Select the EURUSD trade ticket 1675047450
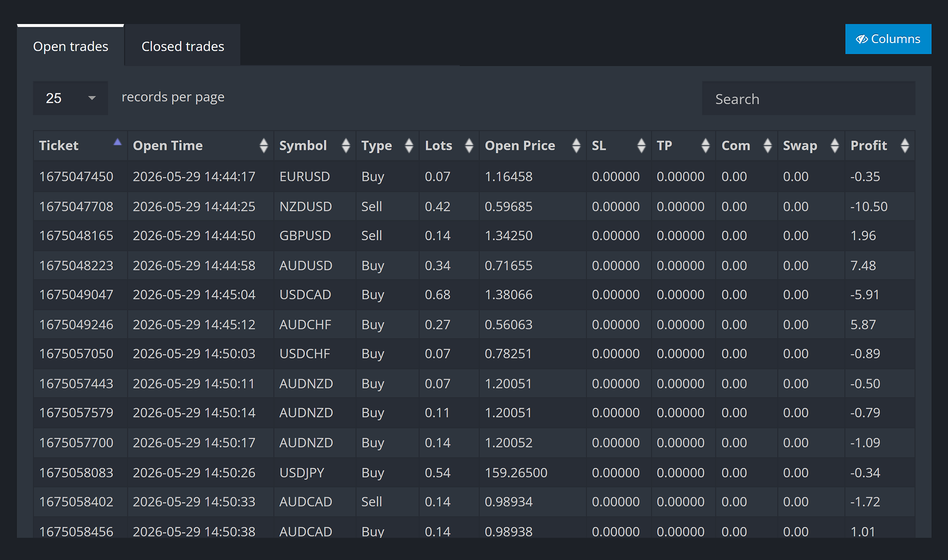This screenshot has width=948, height=560. (x=76, y=176)
